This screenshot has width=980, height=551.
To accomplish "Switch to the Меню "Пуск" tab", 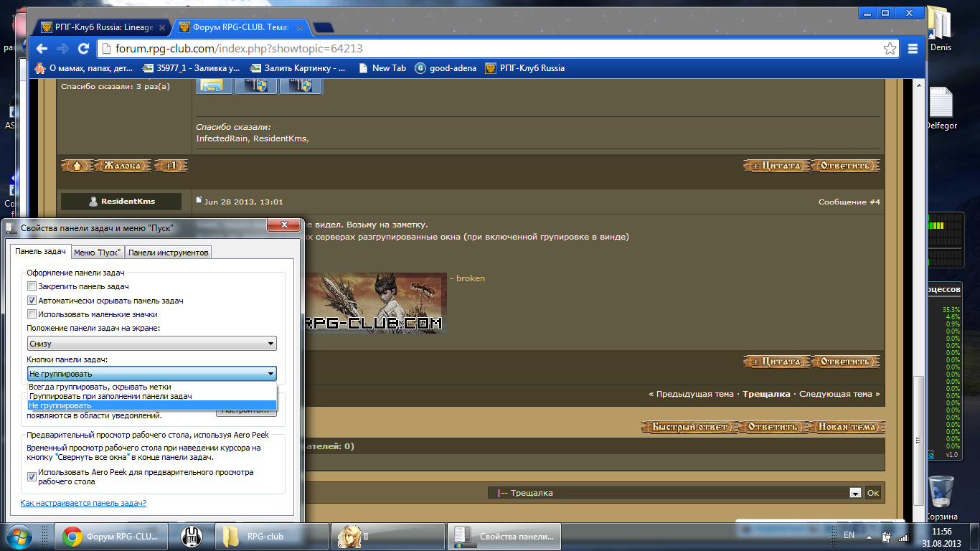I will point(98,252).
